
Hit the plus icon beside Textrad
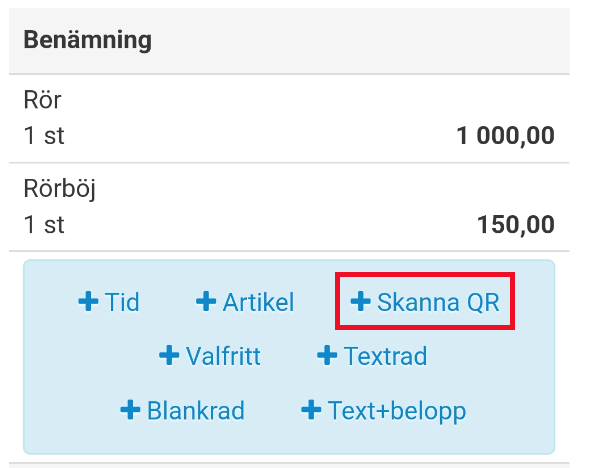click(x=327, y=356)
